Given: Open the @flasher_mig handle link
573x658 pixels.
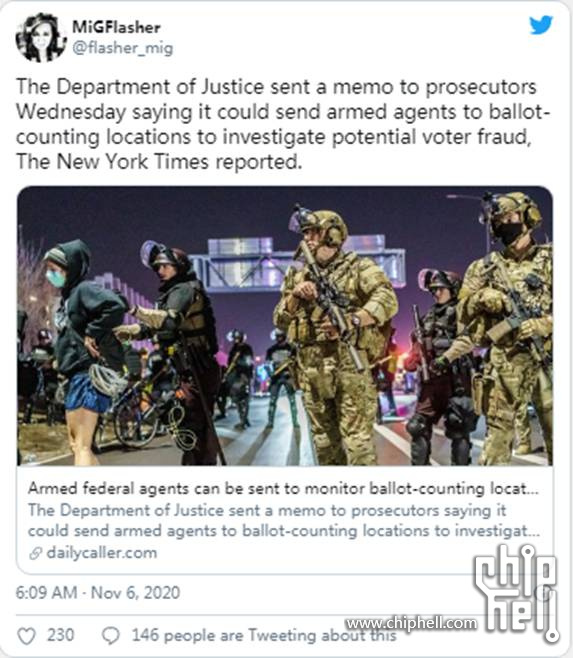Looking at the screenshot, I should tap(123, 48).
